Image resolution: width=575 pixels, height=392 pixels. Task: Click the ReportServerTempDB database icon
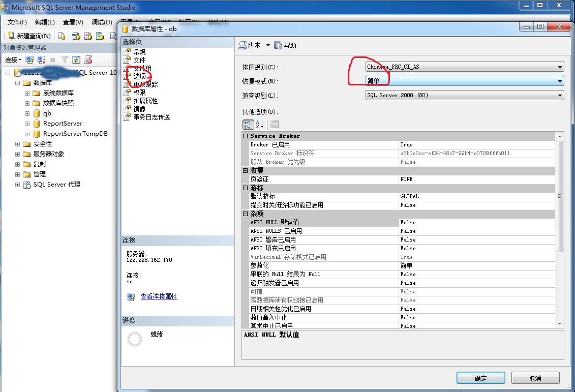(x=37, y=134)
